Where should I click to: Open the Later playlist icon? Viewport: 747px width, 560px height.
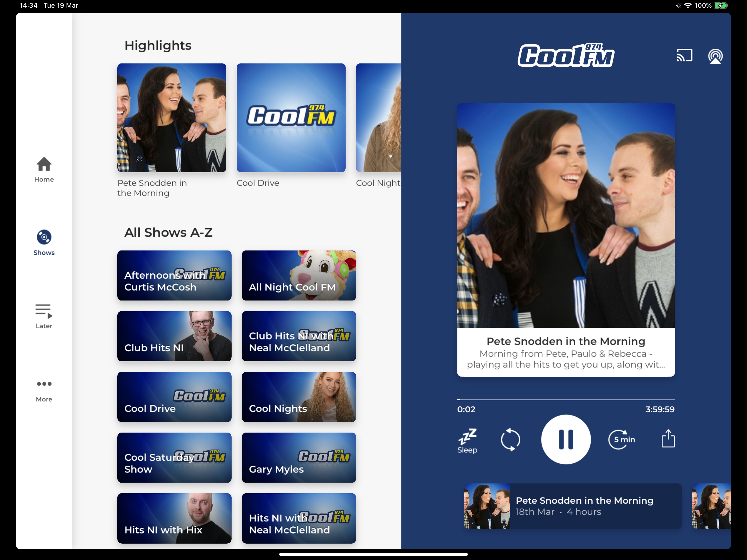click(x=44, y=311)
